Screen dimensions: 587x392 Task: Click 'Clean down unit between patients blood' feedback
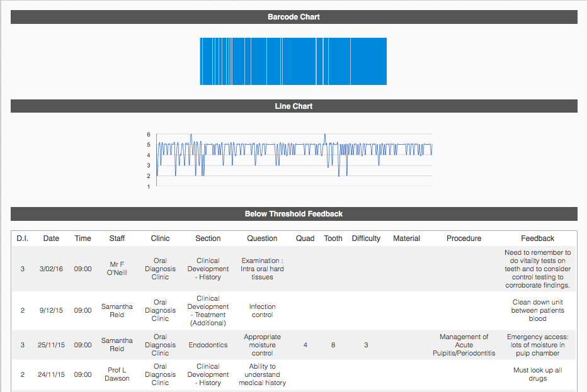coord(538,310)
